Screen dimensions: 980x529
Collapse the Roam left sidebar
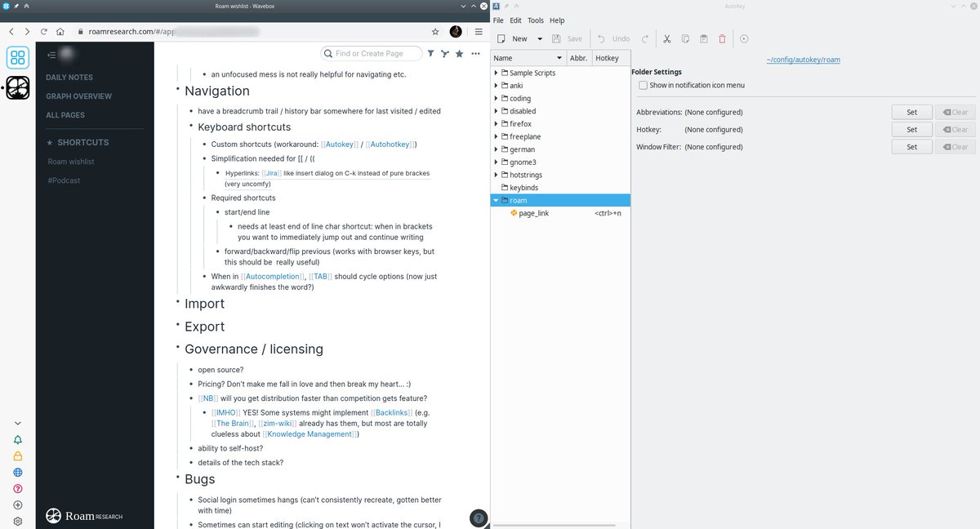tap(51, 55)
